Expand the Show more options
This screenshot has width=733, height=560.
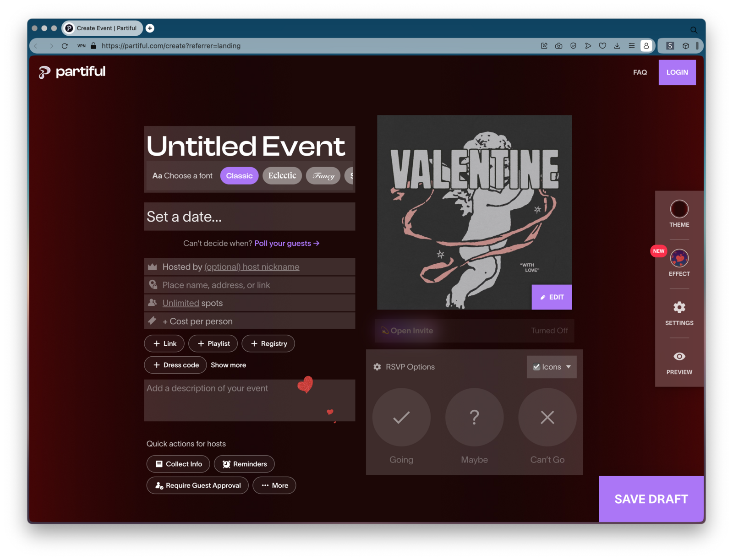228,365
